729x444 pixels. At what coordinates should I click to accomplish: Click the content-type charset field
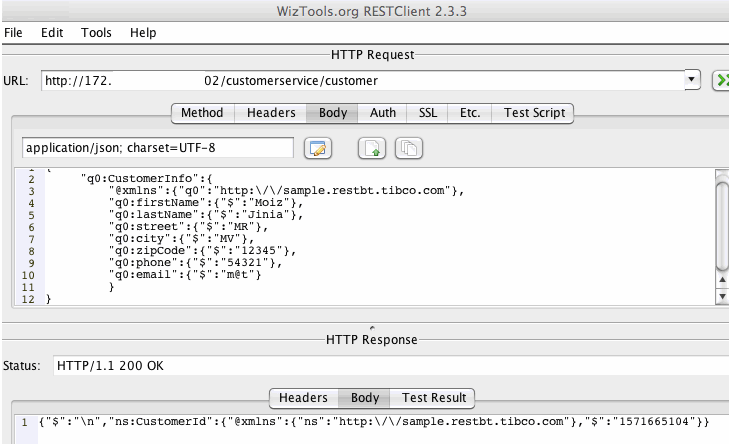tap(157, 148)
